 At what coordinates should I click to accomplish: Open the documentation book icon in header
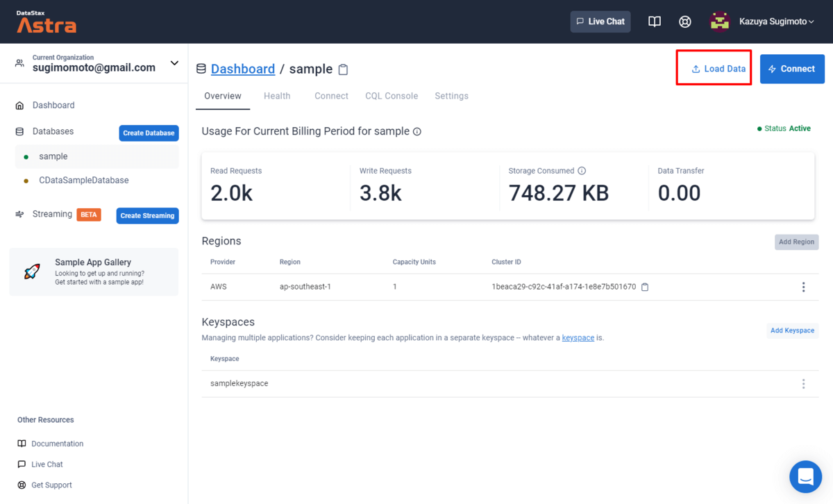point(655,22)
